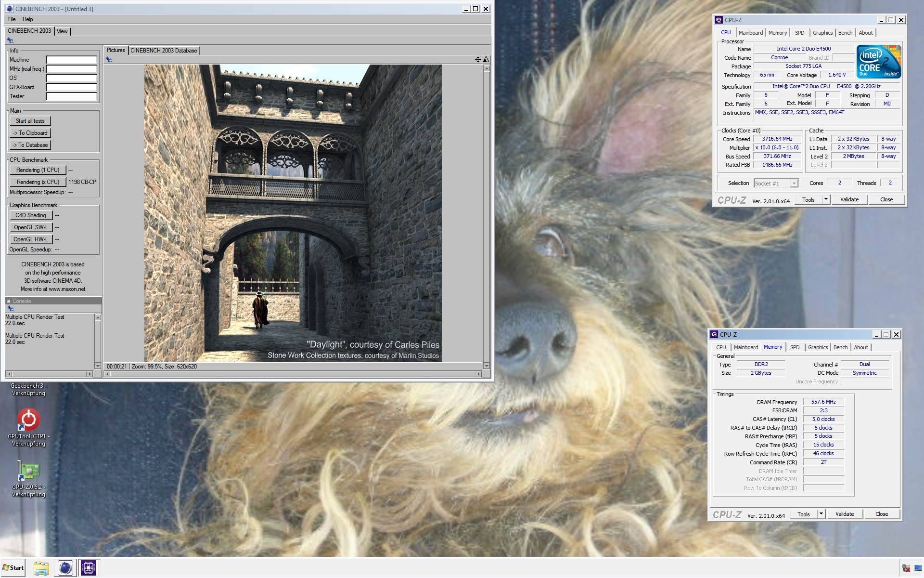Select the CINEBENCH 2003 Database tab
Viewport: 924px width, 578px height.
coord(164,51)
